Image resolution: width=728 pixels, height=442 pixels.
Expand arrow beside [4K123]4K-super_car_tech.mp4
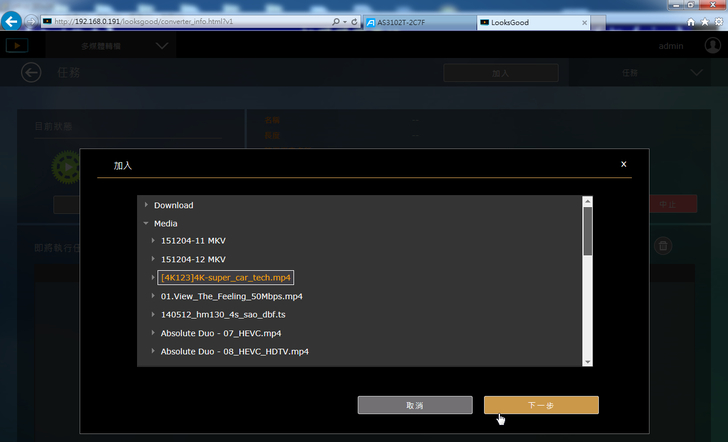[153, 277]
